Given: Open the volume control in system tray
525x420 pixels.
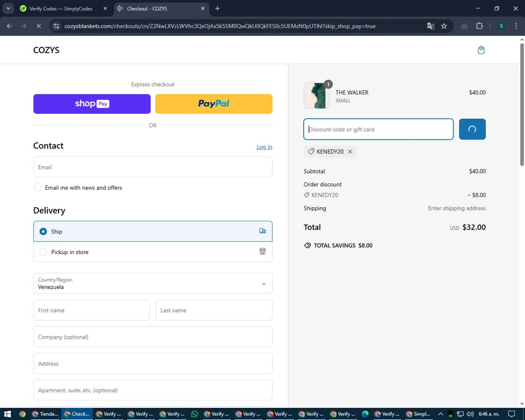Looking at the screenshot, I should 470,414.
